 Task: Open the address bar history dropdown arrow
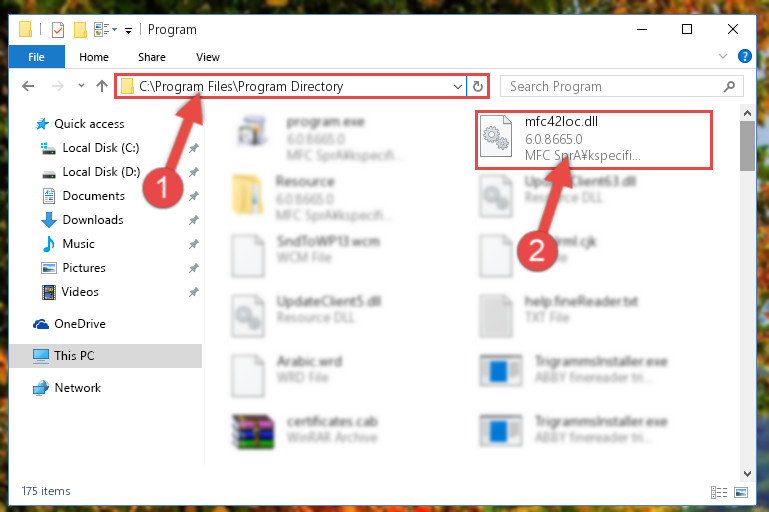click(x=458, y=87)
